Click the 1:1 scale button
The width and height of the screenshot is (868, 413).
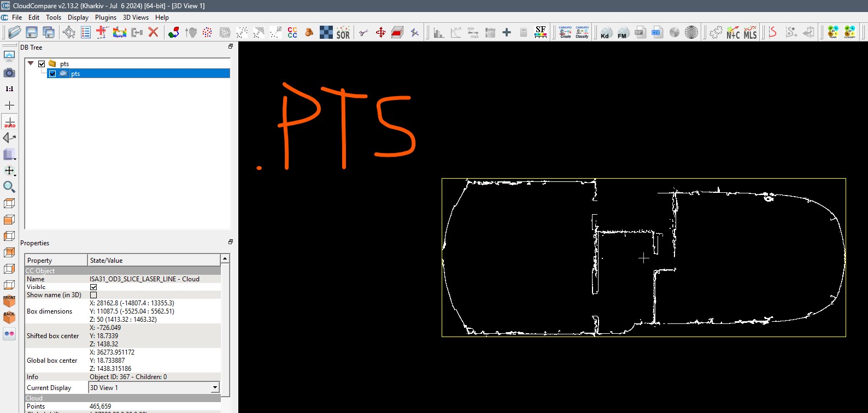(x=9, y=88)
